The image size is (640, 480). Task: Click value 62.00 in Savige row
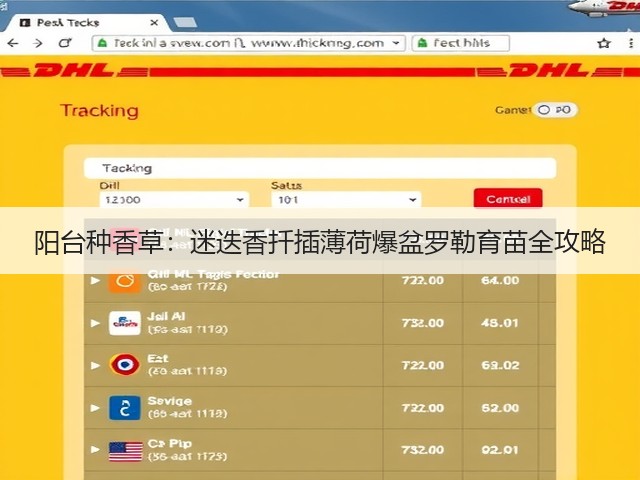[x=500, y=407]
